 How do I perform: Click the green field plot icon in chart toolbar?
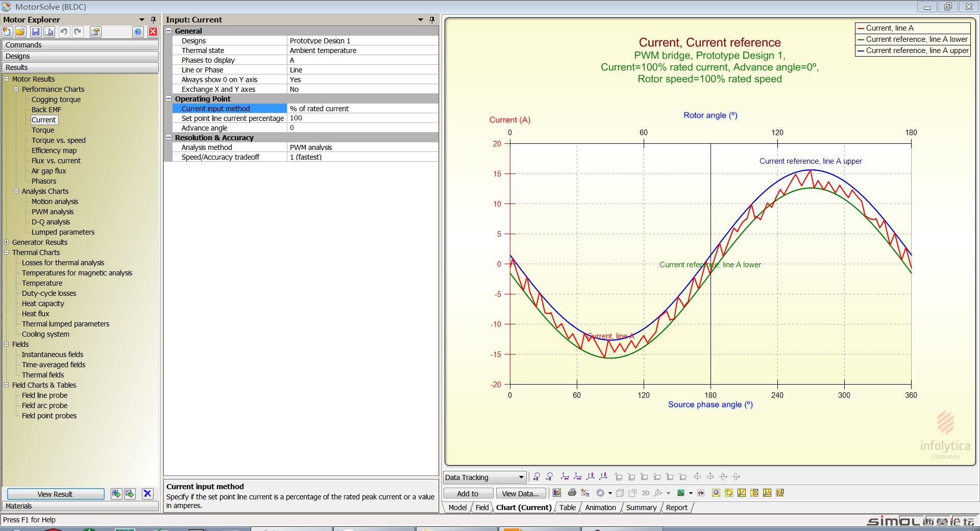pos(681,493)
